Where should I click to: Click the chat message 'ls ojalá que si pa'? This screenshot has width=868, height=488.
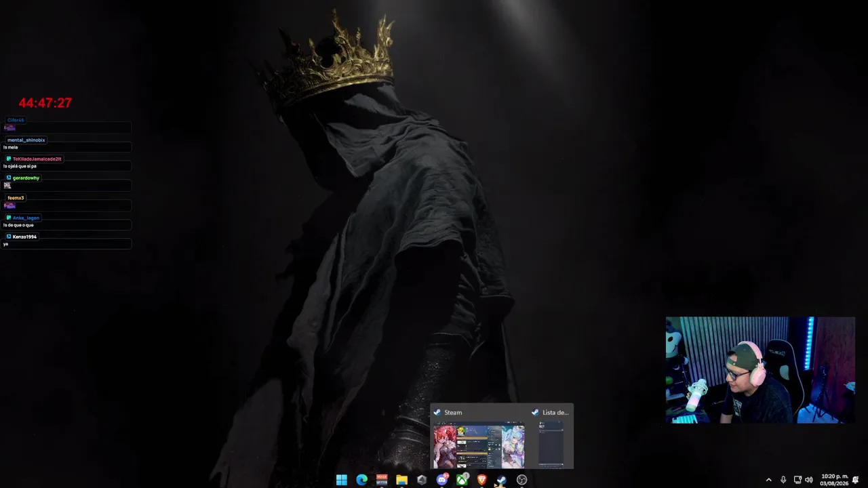20,166
